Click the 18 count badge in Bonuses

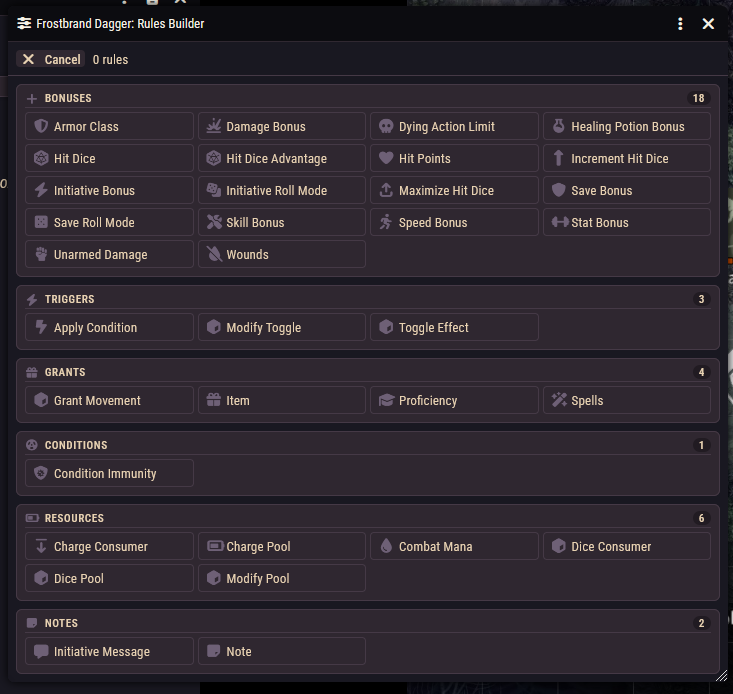[x=698, y=98]
